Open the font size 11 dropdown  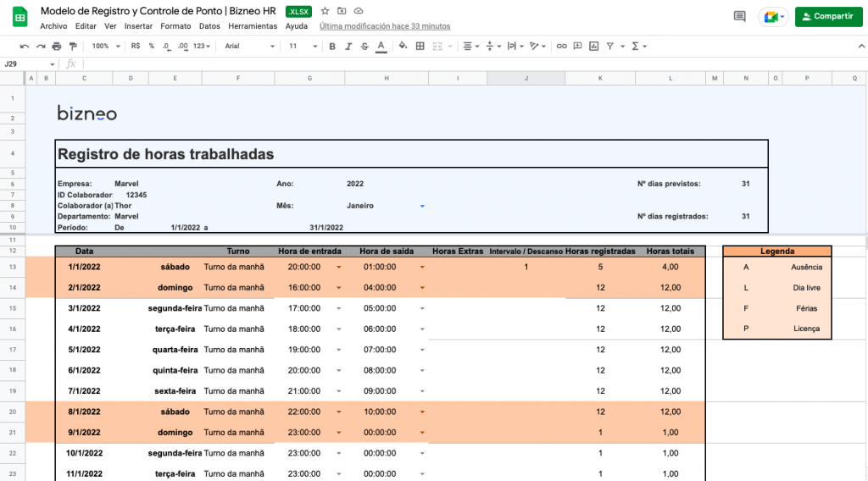click(x=303, y=47)
